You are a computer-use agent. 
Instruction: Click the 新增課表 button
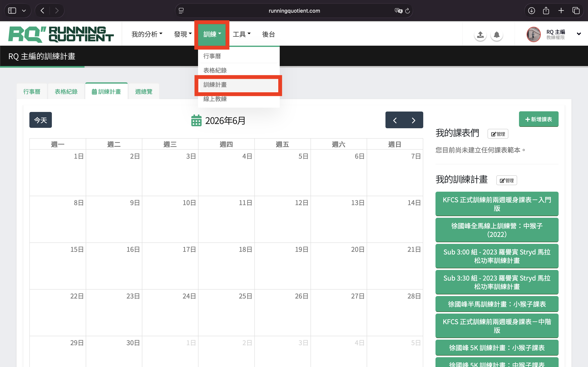point(538,119)
